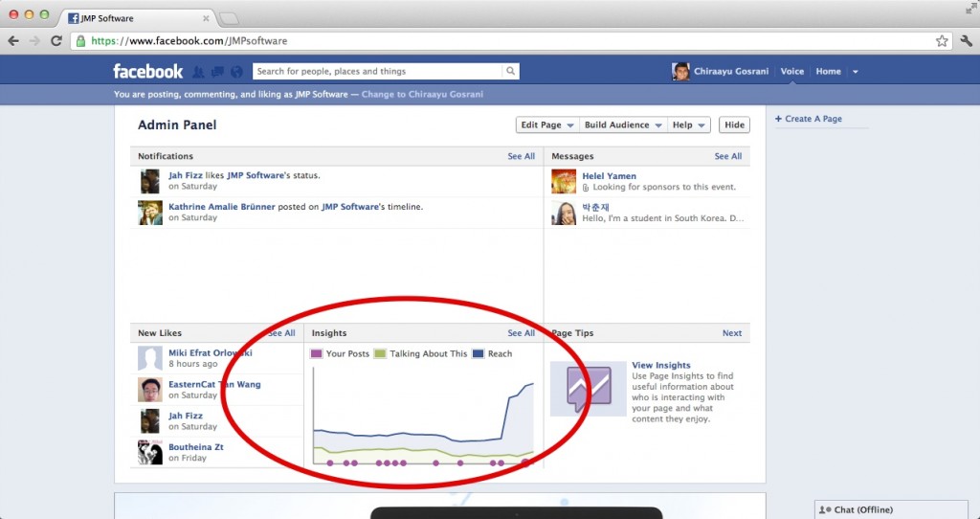Click Voice in the top navigation
Viewport: 980px width, 519px height.
coord(791,71)
